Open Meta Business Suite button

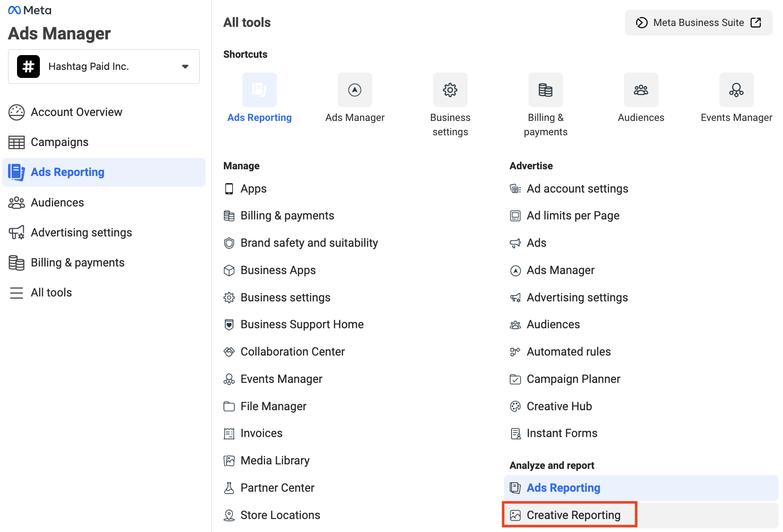pos(698,22)
